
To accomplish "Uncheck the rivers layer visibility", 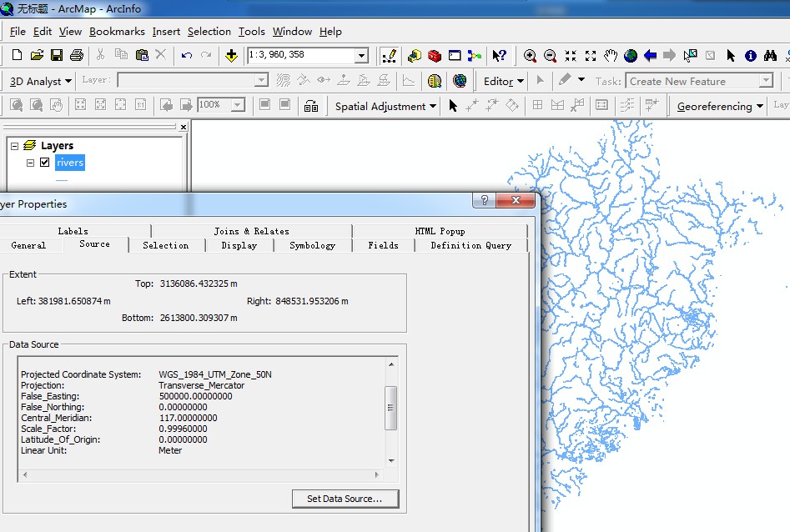I will (x=45, y=163).
